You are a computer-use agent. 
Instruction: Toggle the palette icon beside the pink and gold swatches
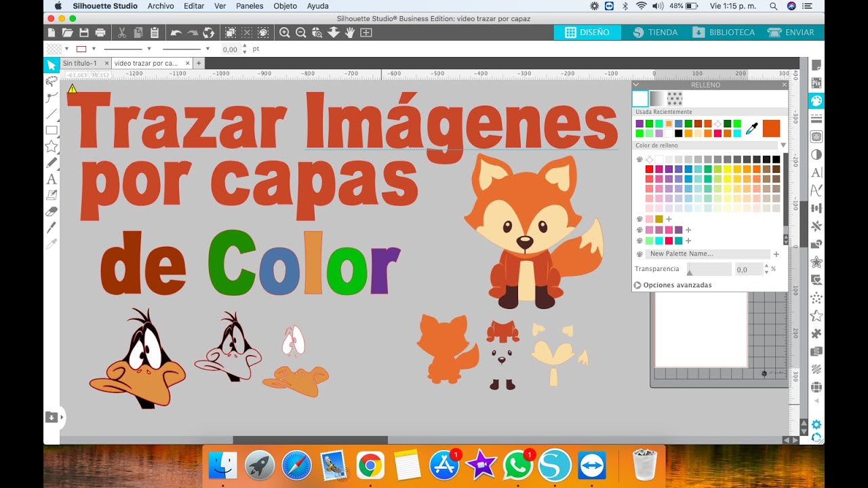pos(639,219)
